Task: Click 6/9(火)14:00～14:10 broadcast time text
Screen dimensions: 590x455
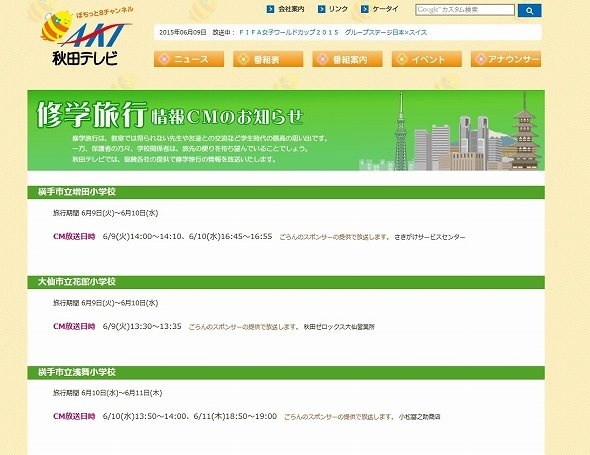Action: tap(143, 236)
